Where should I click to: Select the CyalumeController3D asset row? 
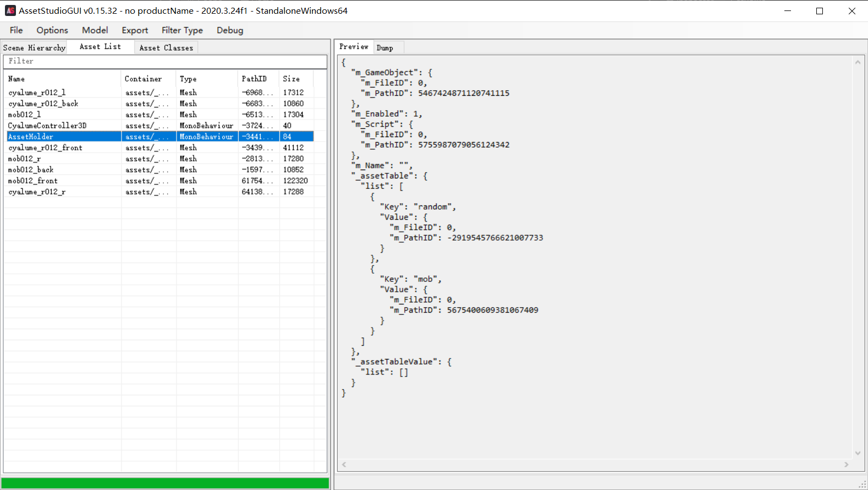click(160, 126)
